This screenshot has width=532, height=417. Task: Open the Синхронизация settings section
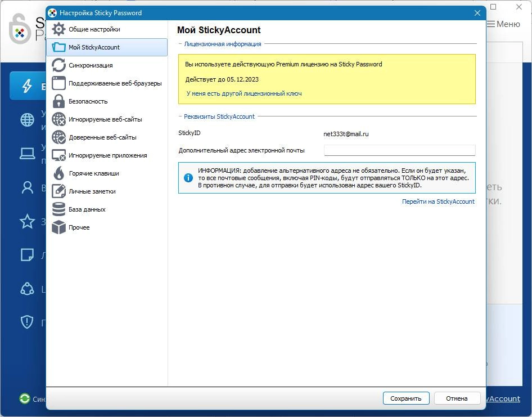(107, 65)
